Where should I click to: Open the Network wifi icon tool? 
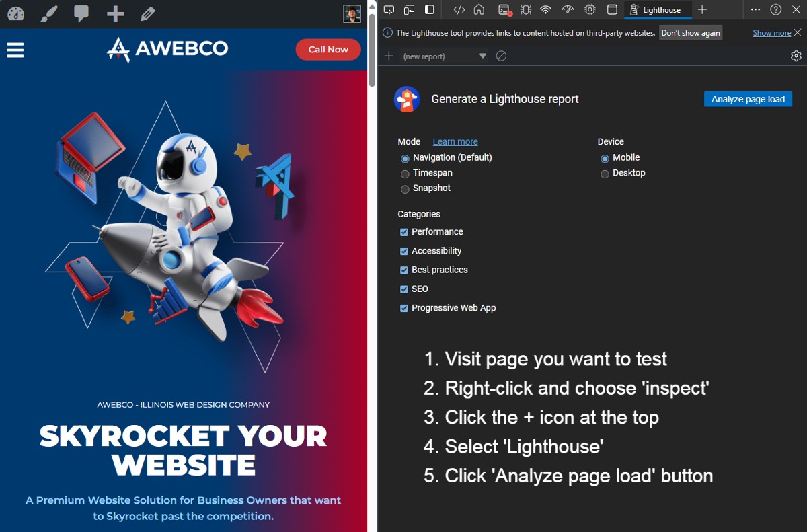point(546,9)
